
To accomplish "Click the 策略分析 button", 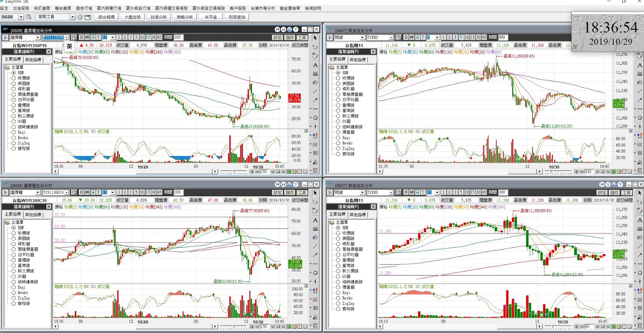I will tap(185, 17).
